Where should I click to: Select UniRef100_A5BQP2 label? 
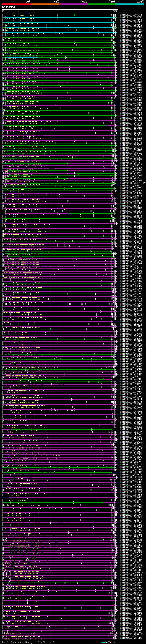(x=131, y=231)
